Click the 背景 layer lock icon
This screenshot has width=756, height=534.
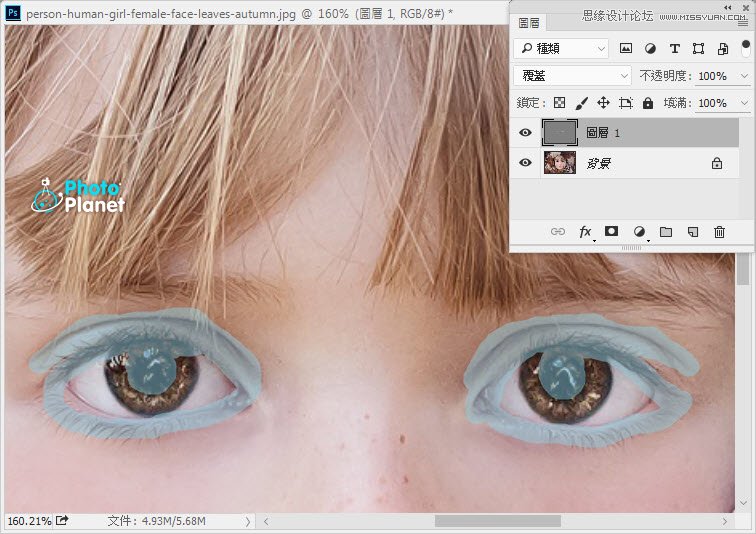pos(717,163)
